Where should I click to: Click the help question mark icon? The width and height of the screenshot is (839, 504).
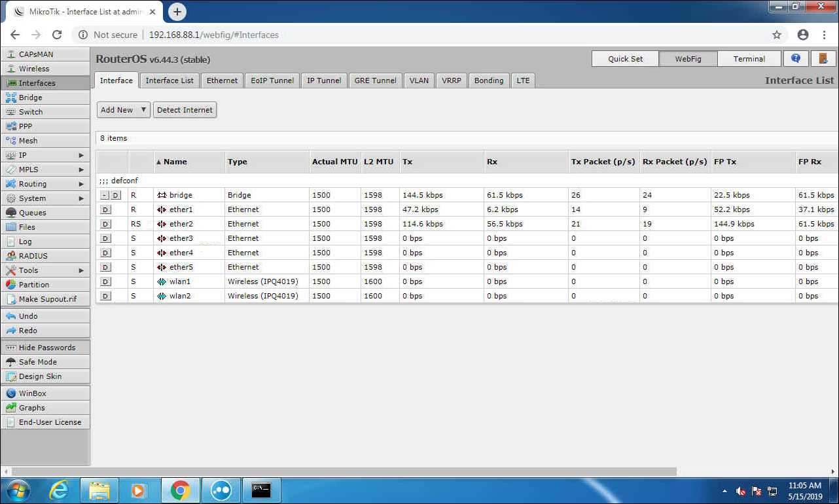pos(796,58)
